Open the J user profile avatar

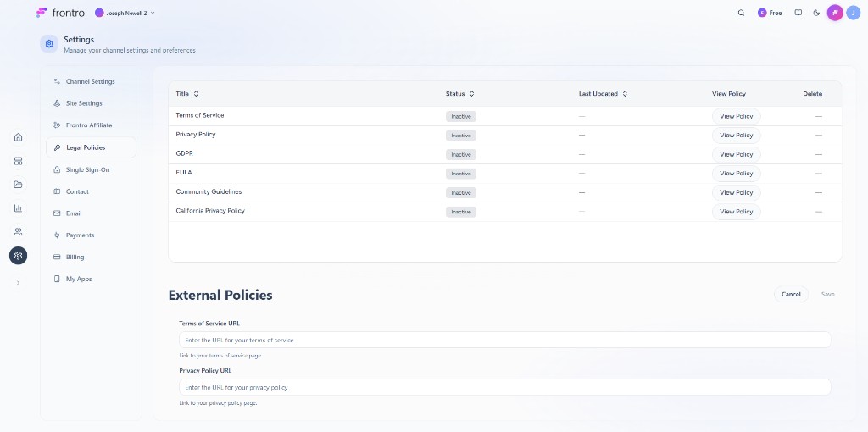click(853, 13)
